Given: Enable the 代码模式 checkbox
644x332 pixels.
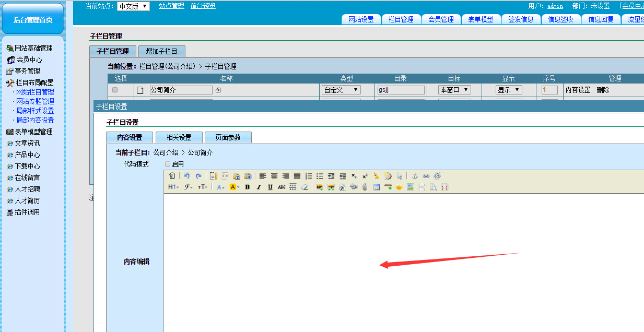Looking at the screenshot, I should tap(168, 164).
